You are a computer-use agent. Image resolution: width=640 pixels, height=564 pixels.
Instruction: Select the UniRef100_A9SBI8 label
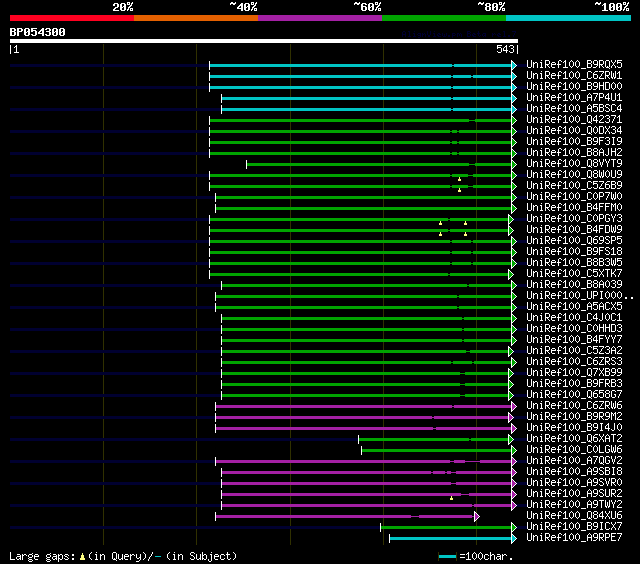coord(574,472)
